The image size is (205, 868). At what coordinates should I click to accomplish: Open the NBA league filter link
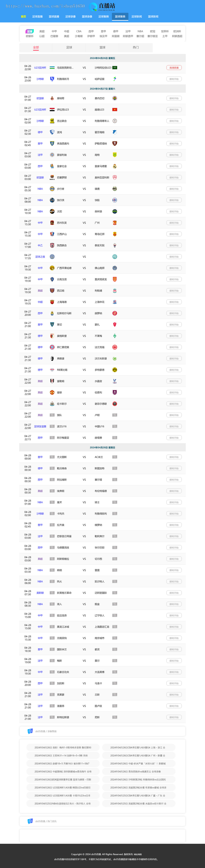click(x=140, y=31)
